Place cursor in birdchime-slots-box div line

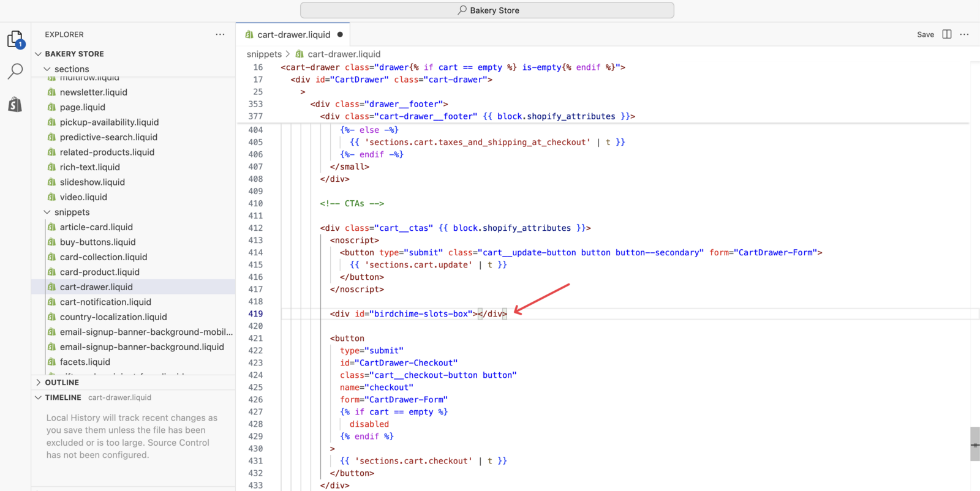418,314
